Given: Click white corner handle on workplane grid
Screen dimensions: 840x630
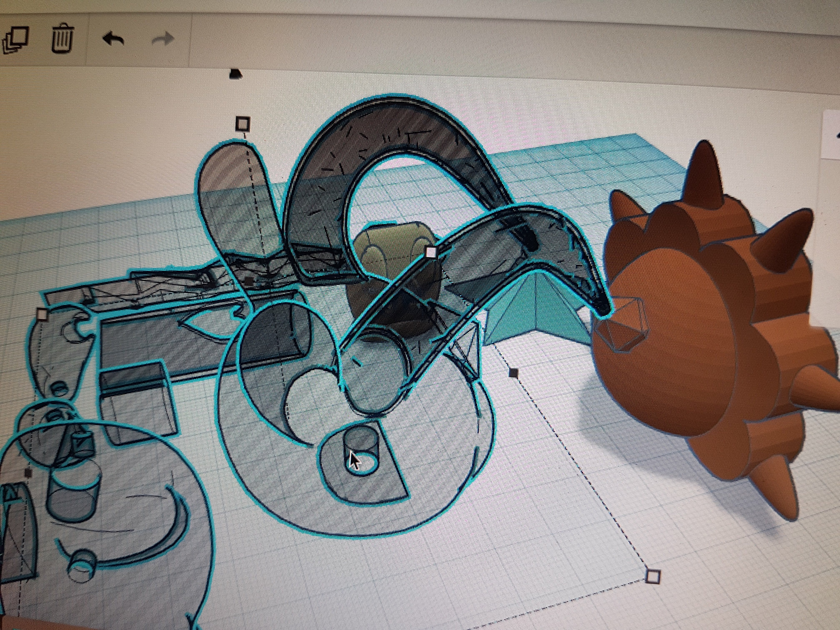Looking at the screenshot, I should click(x=652, y=576).
